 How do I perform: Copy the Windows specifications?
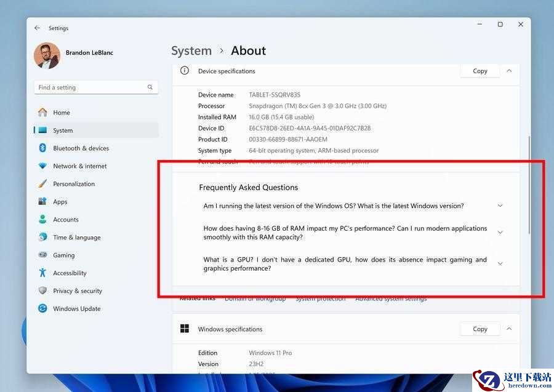(x=480, y=329)
